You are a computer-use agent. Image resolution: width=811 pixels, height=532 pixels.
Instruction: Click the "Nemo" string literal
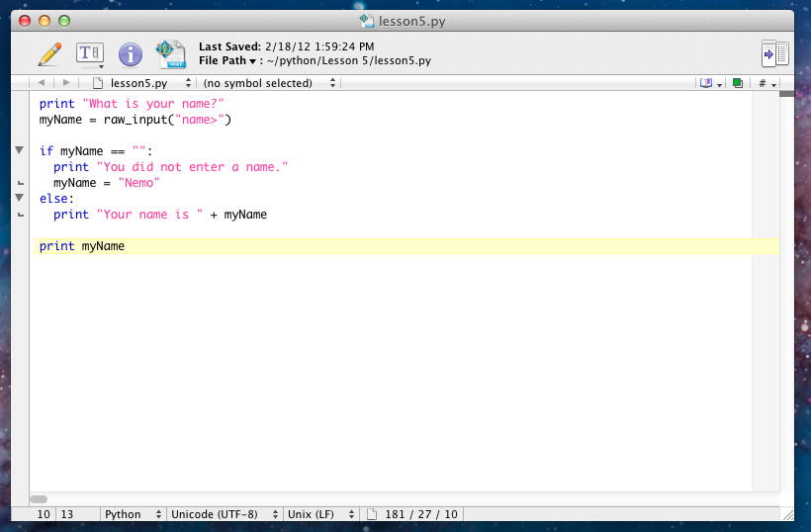click(x=139, y=183)
